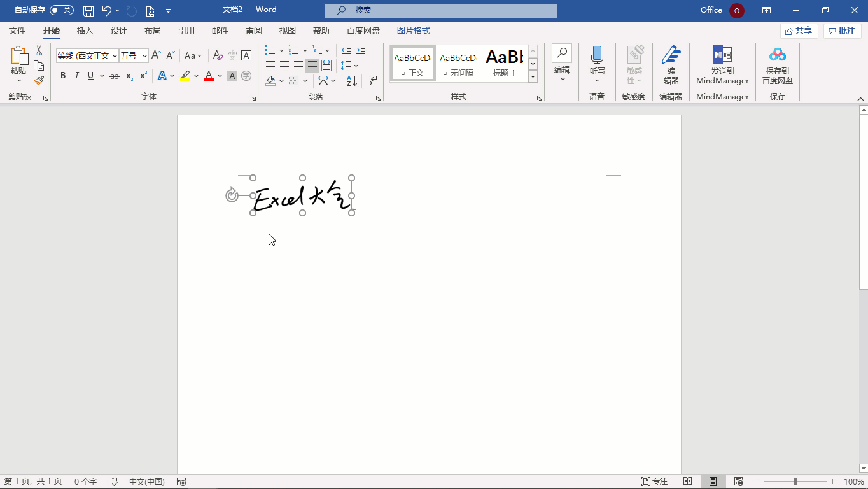Image resolution: width=868 pixels, height=489 pixels.
Task: Toggle centered paragraph alignment
Action: (x=284, y=66)
